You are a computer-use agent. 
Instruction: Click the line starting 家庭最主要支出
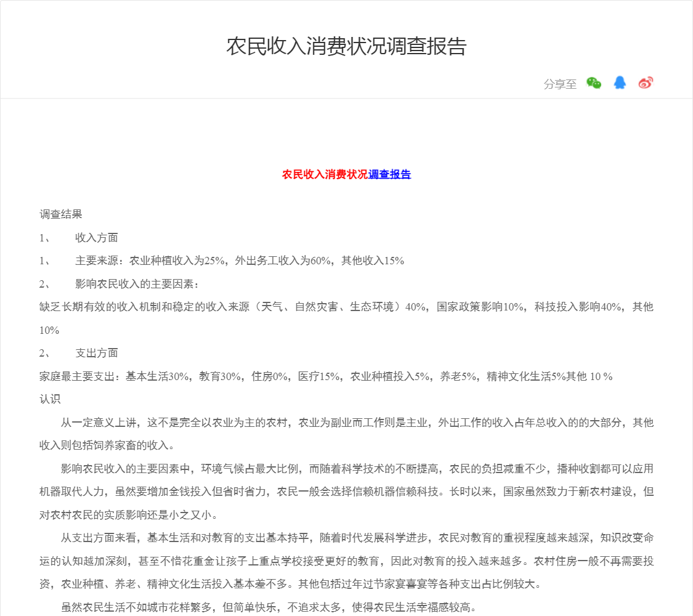326,376
